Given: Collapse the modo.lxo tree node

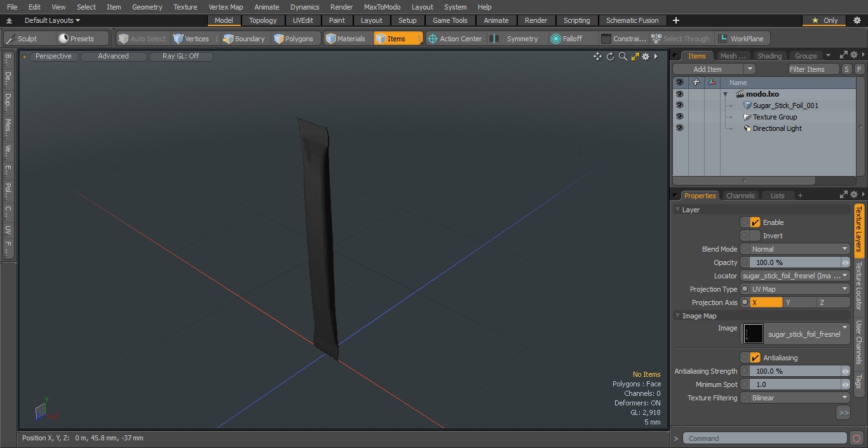Looking at the screenshot, I should (725, 94).
